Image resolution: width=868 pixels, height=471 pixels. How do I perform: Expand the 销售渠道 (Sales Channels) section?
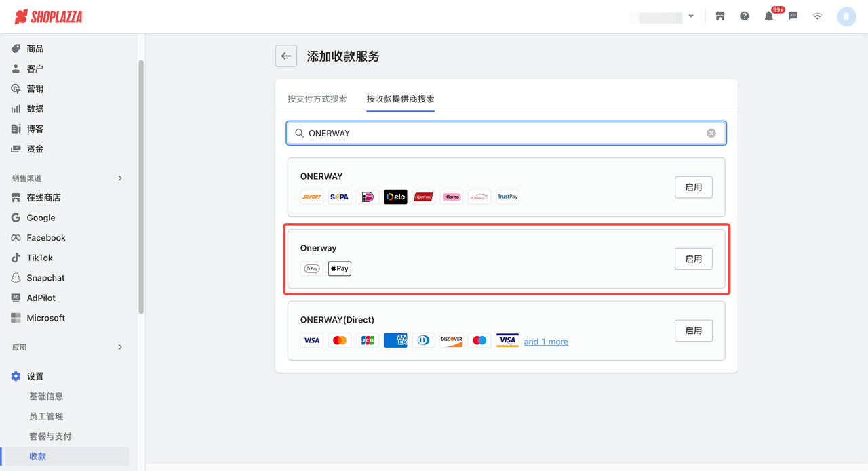[66, 178]
